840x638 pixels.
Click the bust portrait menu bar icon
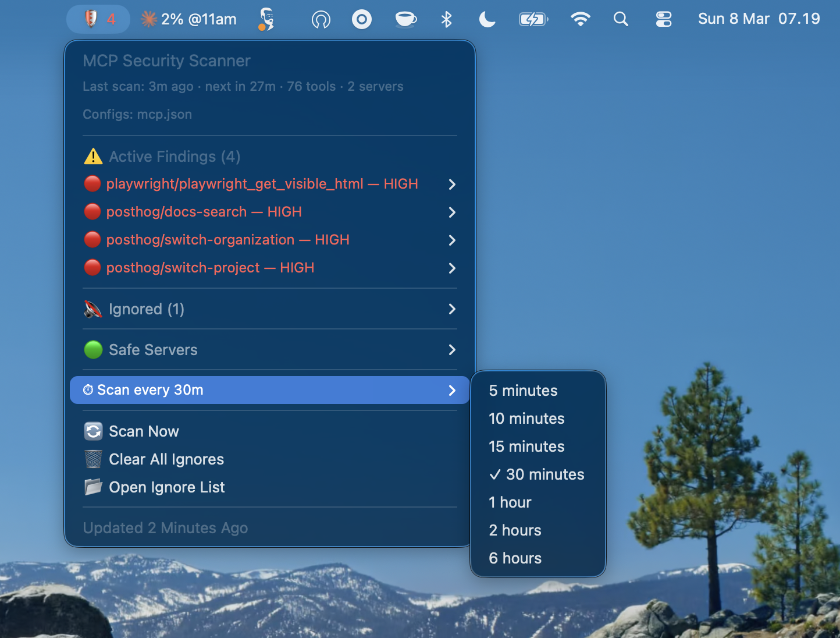[x=266, y=19]
